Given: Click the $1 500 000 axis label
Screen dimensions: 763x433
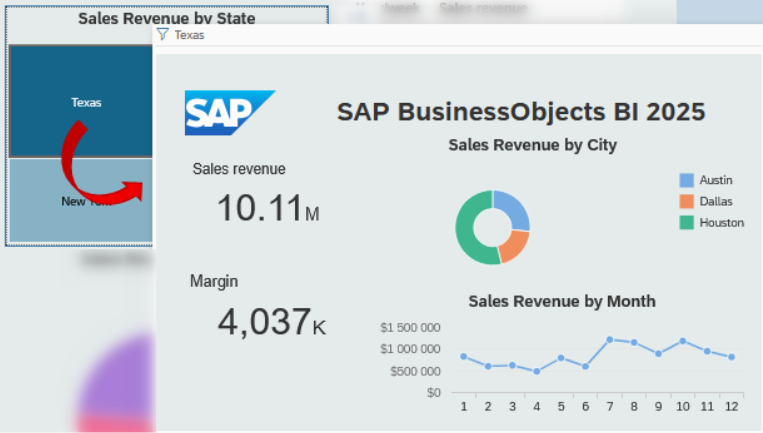Looking at the screenshot, I should tap(410, 327).
